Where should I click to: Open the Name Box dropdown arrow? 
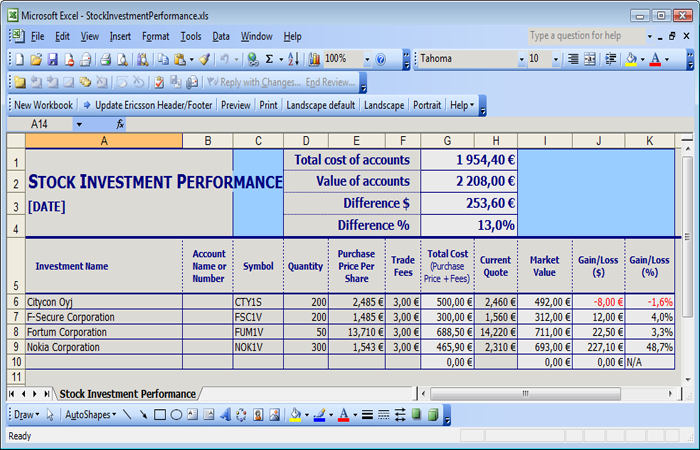[x=80, y=124]
